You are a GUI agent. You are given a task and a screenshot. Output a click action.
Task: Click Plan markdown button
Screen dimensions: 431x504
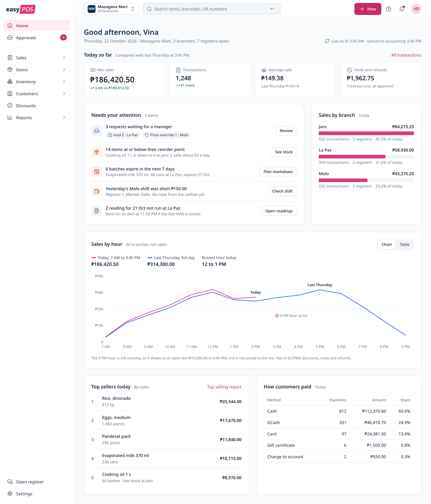tap(278, 172)
